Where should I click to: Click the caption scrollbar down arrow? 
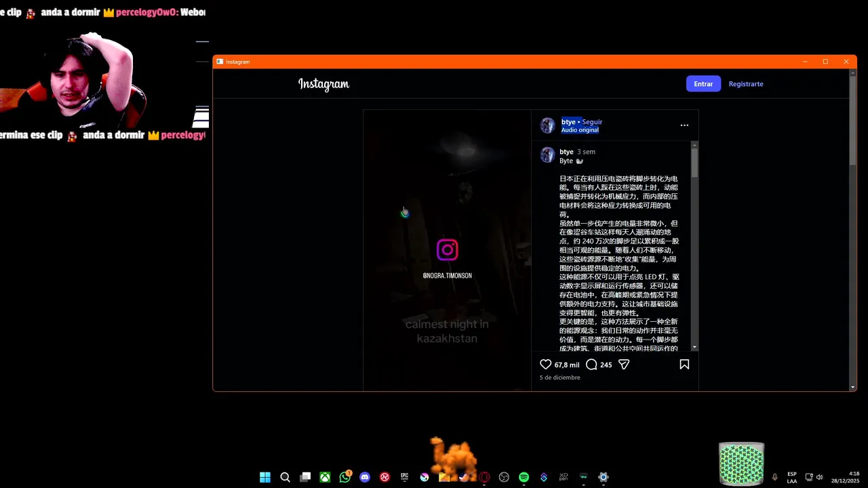(694, 348)
